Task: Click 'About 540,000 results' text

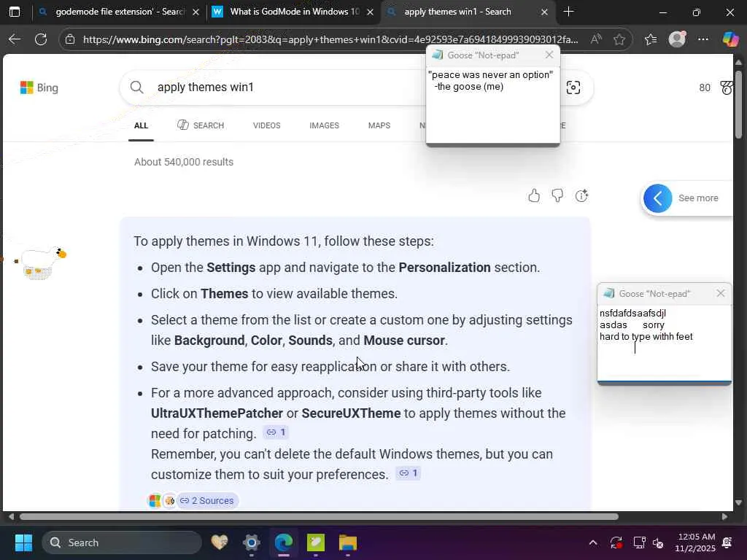Action: point(184,162)
